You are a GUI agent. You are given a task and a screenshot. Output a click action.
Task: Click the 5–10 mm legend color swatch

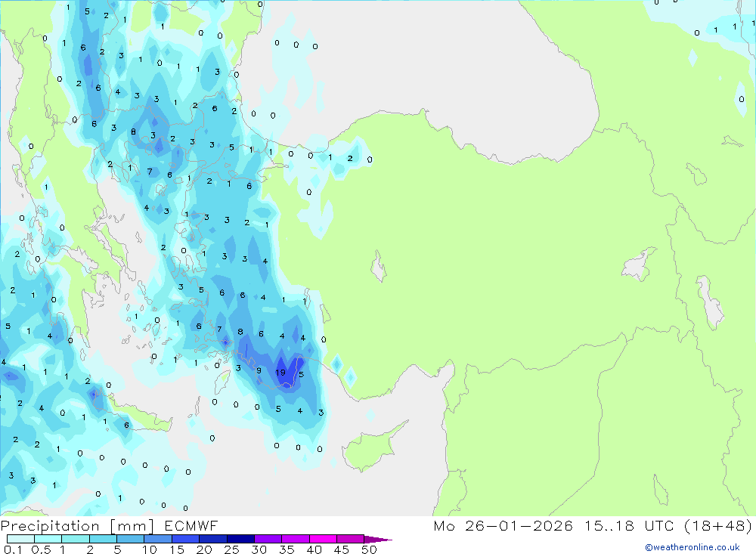(131, 539)
